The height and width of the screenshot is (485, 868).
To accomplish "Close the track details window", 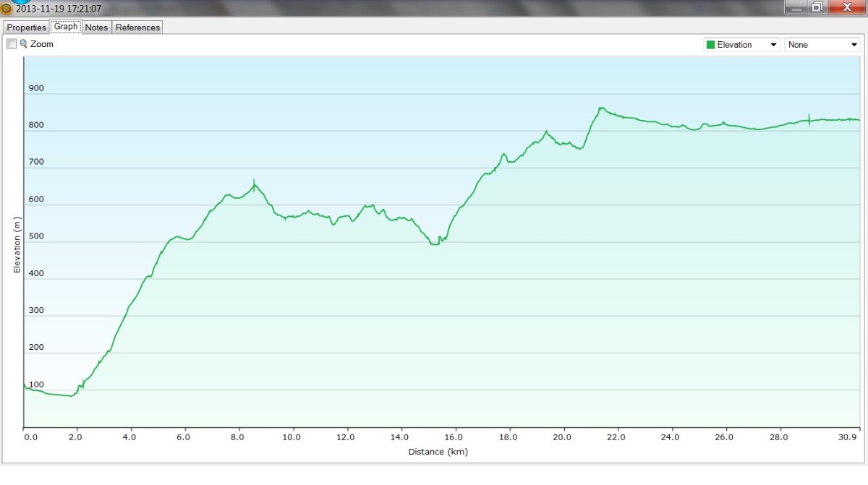I will (845, 7).
